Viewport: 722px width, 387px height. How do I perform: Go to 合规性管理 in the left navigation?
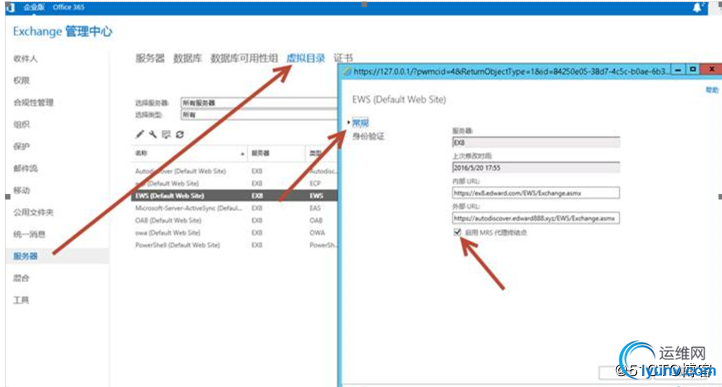pos(33,102)
